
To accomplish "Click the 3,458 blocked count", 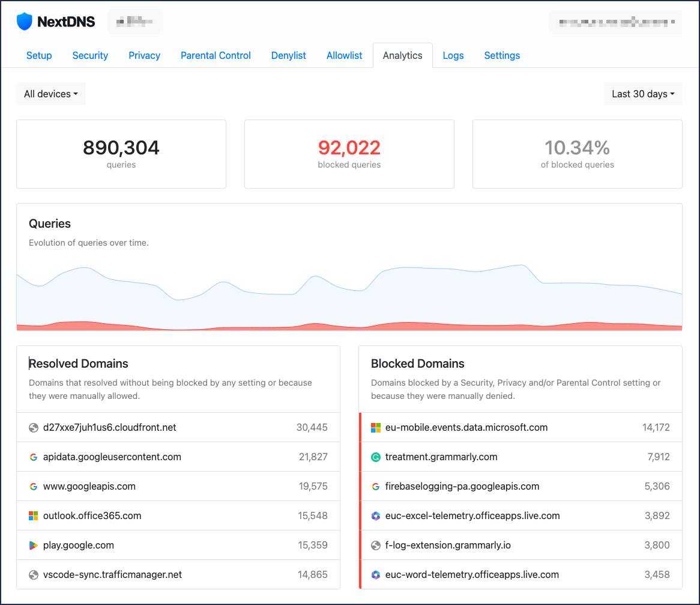I will point(657,575).
